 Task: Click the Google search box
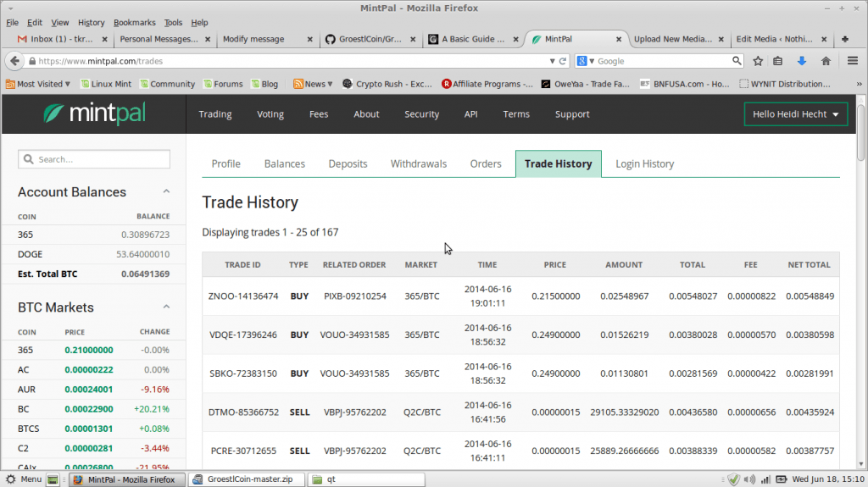click(x=663, y=61)
